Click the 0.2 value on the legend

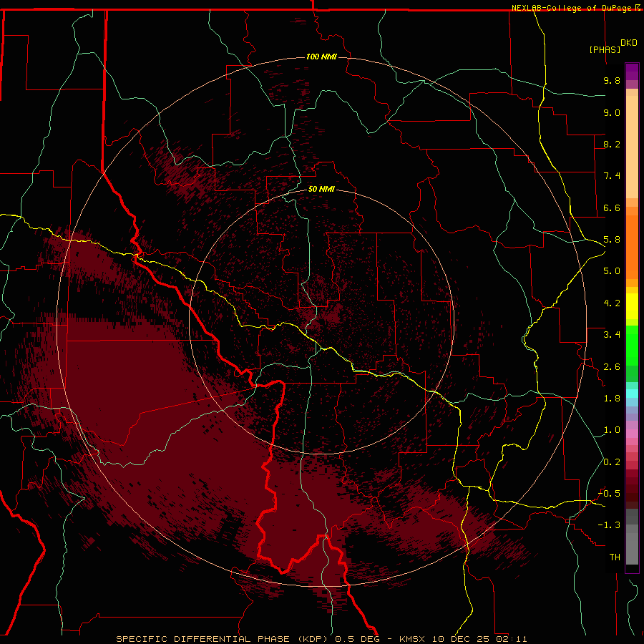point(612,462)
